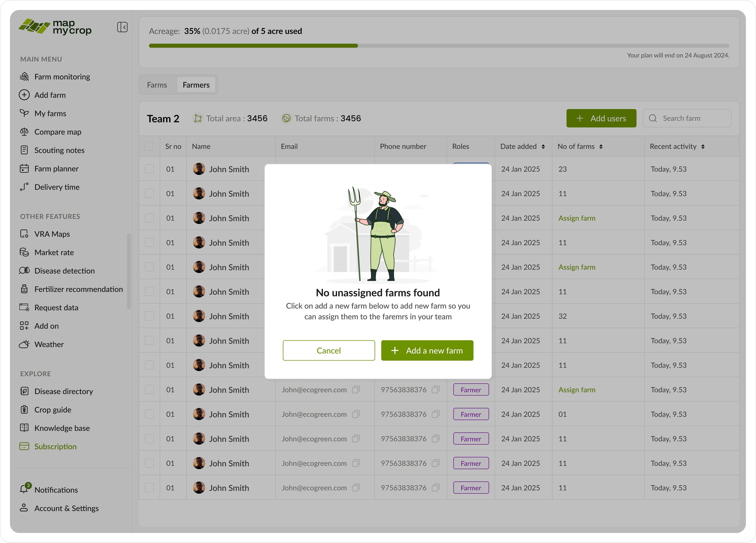
Task: Copy email in bottom table row
Action: click(x=356, y=488)
